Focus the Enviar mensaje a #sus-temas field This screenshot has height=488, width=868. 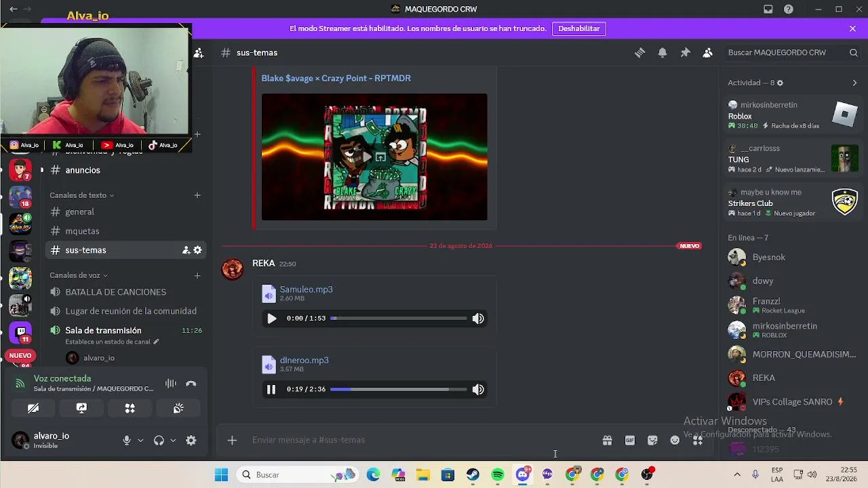(420, 441)
